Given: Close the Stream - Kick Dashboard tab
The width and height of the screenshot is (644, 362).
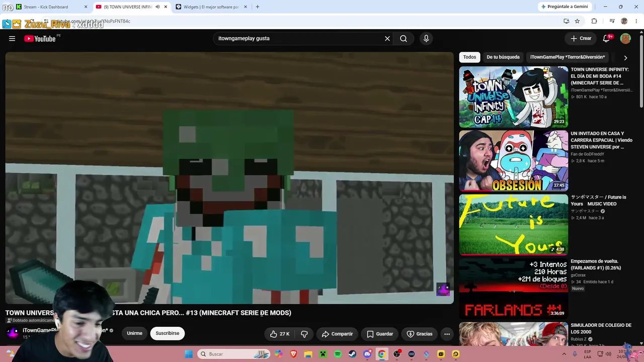Looking at the screenshot, I should tap(86, 7).
